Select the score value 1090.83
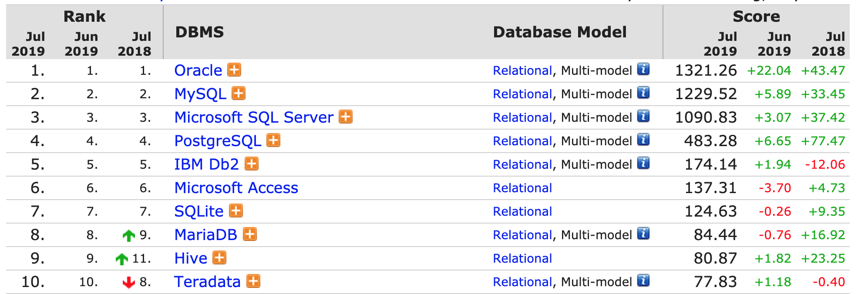This screenshot has height=294, width=868. (706, 117)
